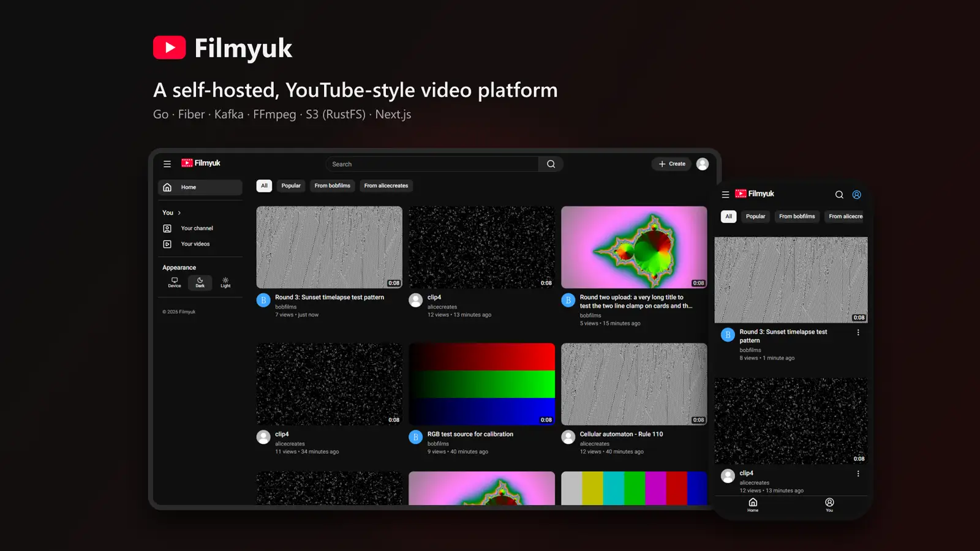Select the mobile All filter chip

728,216
